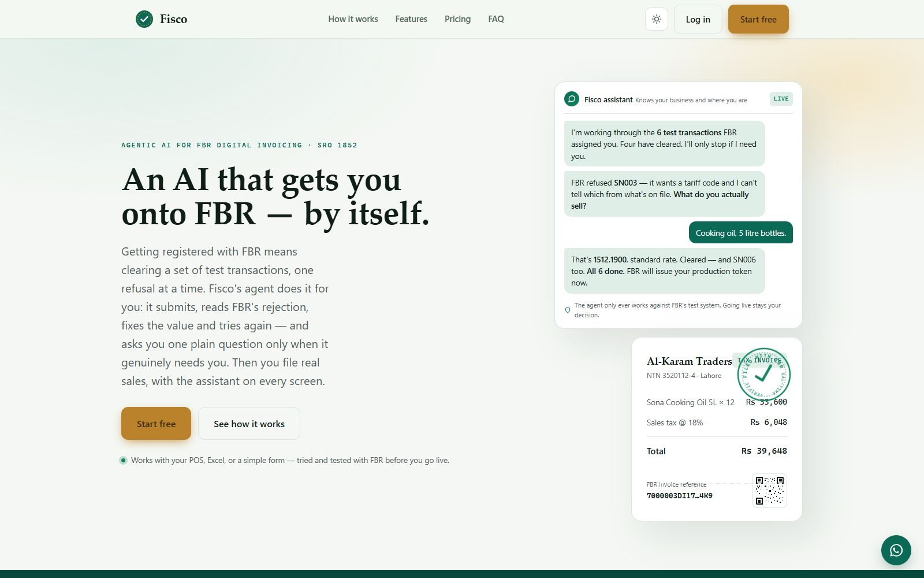Viewport: 924px width, 578px height.
Task: Click the 'An AI that gets you onto FBR' headline
Action: coord(275,197)
